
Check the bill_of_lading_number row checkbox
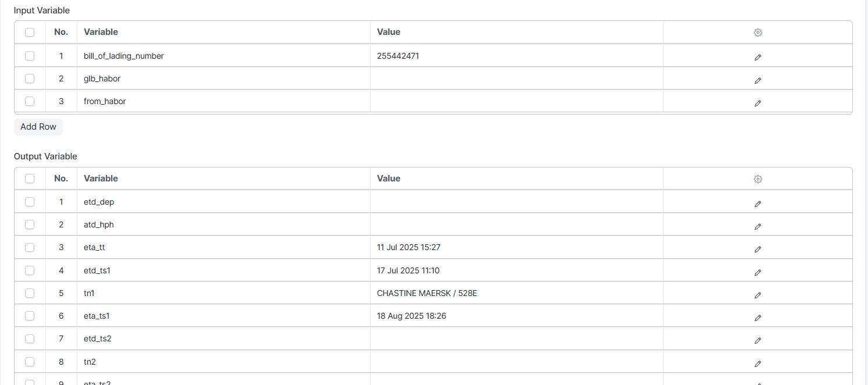click(30, 56)
